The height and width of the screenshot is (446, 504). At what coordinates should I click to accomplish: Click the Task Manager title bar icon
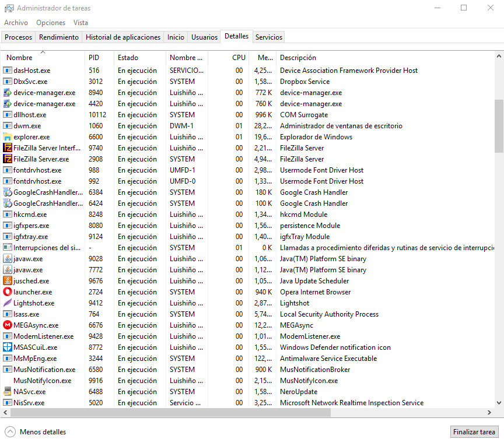[x=9, y=8]
